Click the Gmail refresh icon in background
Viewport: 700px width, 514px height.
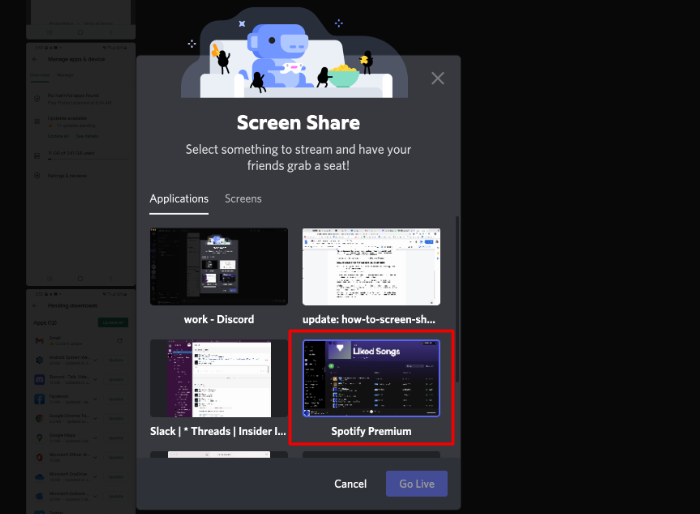(120, 341)
